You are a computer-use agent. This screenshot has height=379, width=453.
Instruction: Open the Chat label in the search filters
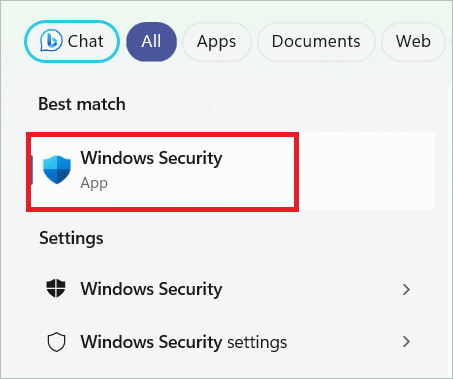tap(86, 41)
